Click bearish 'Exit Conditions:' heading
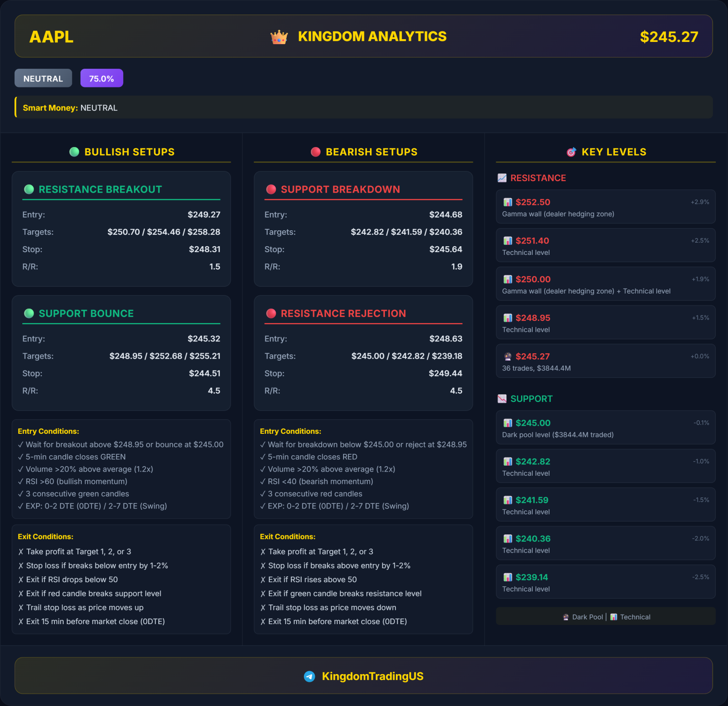728x706 pixels. tap(288, 537)
